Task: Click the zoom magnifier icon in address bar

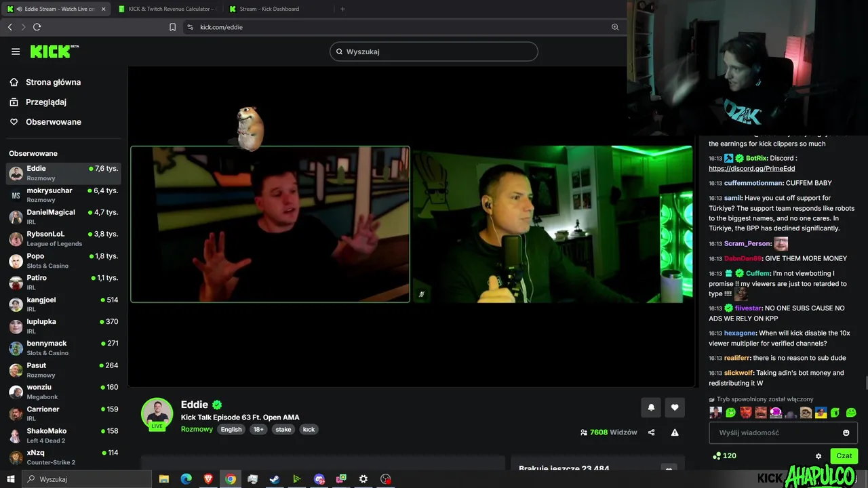Action: click(x=615, y=27)
